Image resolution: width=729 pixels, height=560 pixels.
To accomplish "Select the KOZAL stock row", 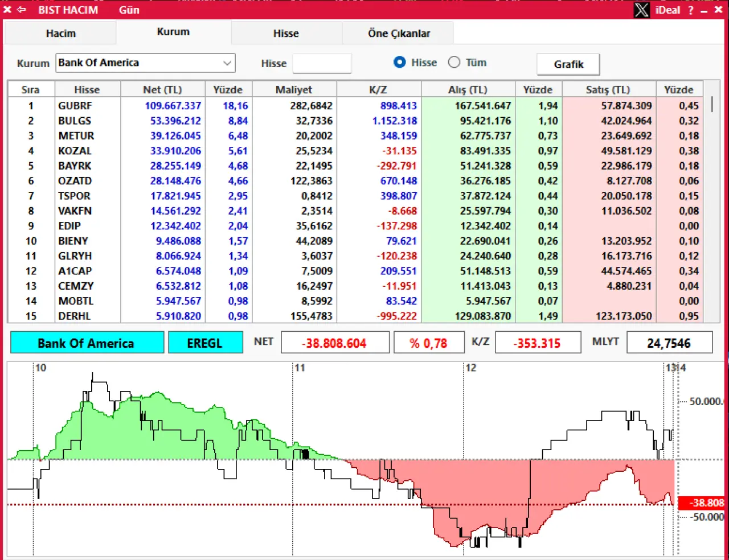I will pyautogui.click(x=355, y=151).
